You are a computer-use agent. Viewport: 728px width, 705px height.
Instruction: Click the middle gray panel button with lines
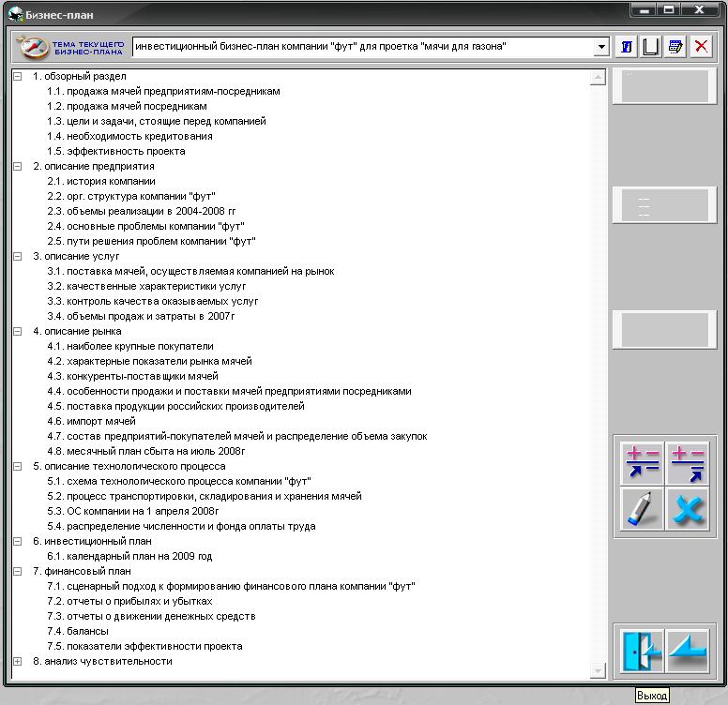pos(664,205)
